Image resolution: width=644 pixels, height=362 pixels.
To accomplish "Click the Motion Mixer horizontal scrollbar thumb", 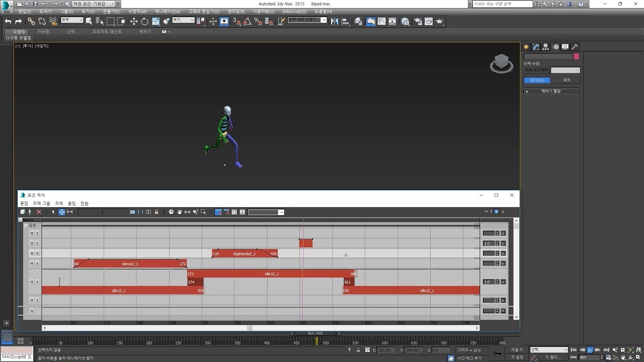I will pyautogui.click(x=250, y=328).
